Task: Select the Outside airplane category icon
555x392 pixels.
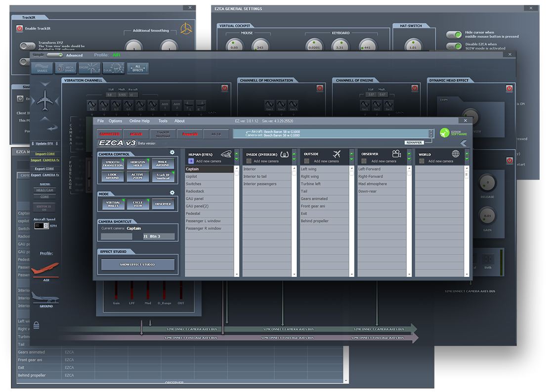Action: point(337,154)
